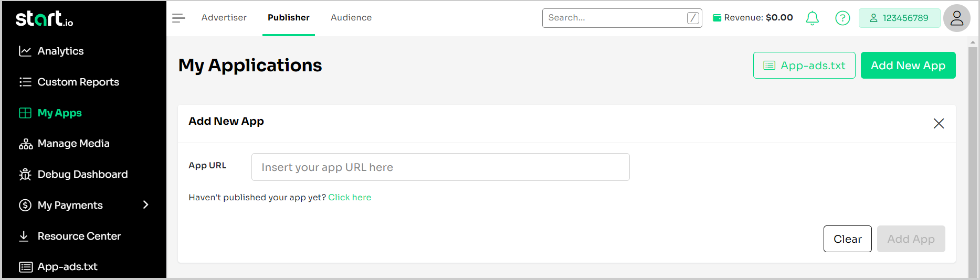The image size is (980, 280).
Task: Open the account ID 123456789 dropdown
Action: coord(899,18)
